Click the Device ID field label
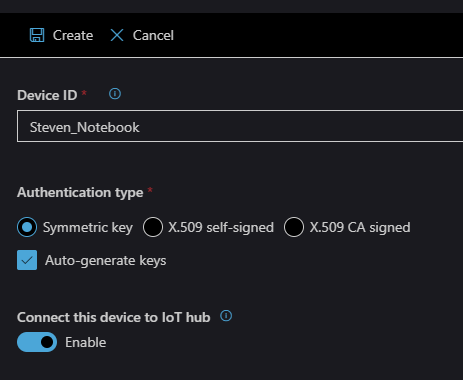 click(x=47, y=95)
